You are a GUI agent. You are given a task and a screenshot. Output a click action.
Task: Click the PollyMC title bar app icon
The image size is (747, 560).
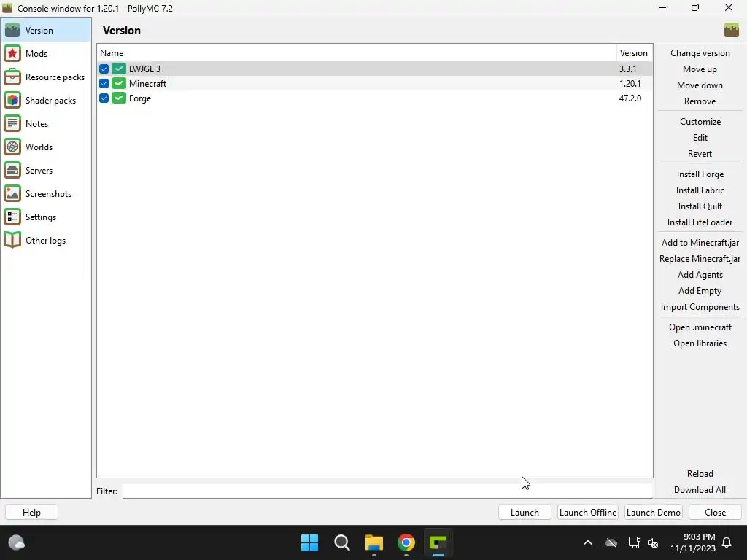point(7,8)
